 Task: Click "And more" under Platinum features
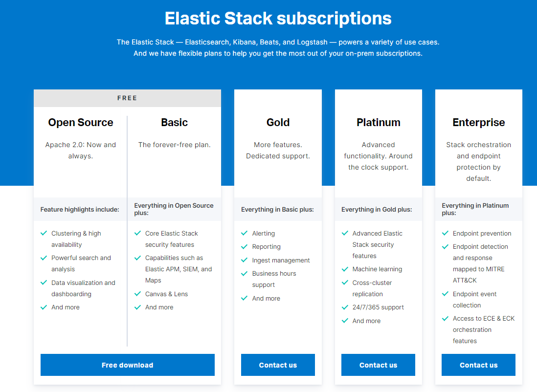[x=366, y=321]
